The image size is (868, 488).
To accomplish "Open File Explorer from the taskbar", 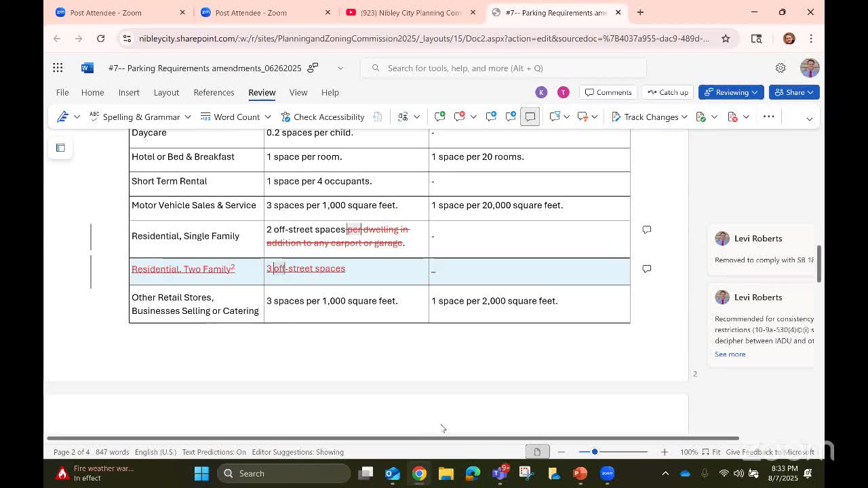I will point(446,473).
